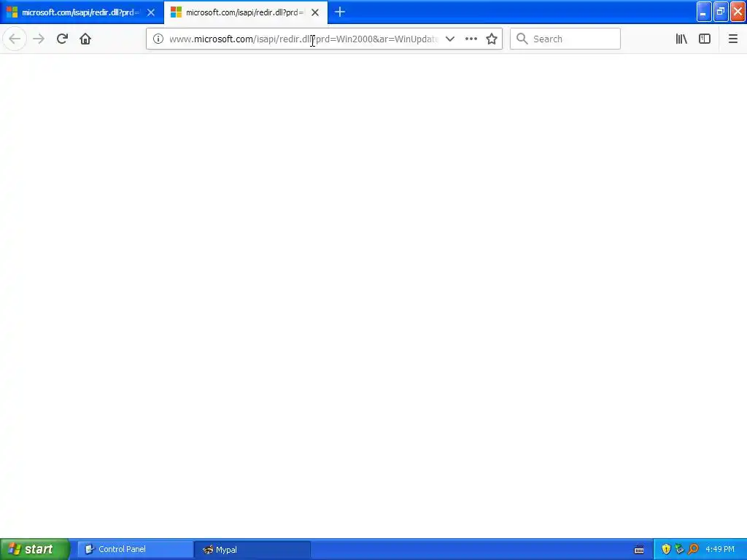The image size is (747, 560).
Task: Open the hamburger application menu
Action: click(x=733, y=39)
